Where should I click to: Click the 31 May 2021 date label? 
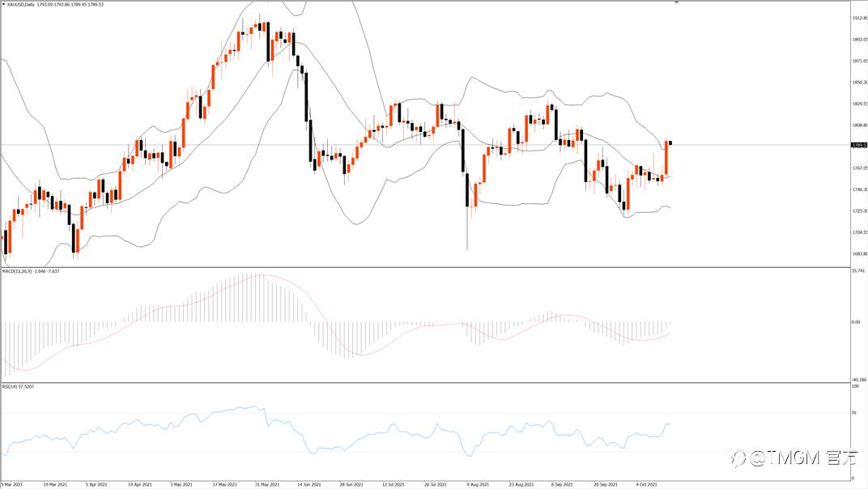[x=267, y=485]
